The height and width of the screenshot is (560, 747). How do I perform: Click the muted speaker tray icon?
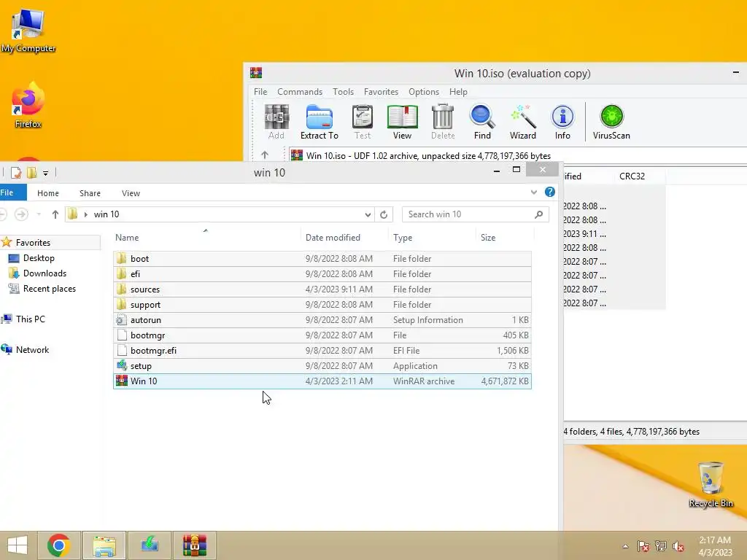pyautogui.click(x=678, y=546)
